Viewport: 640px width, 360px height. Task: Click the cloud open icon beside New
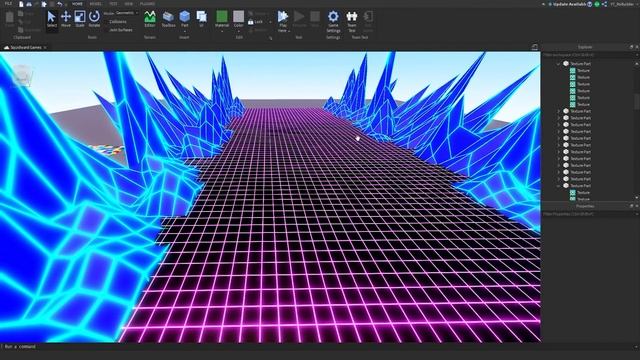pos(29,4)
